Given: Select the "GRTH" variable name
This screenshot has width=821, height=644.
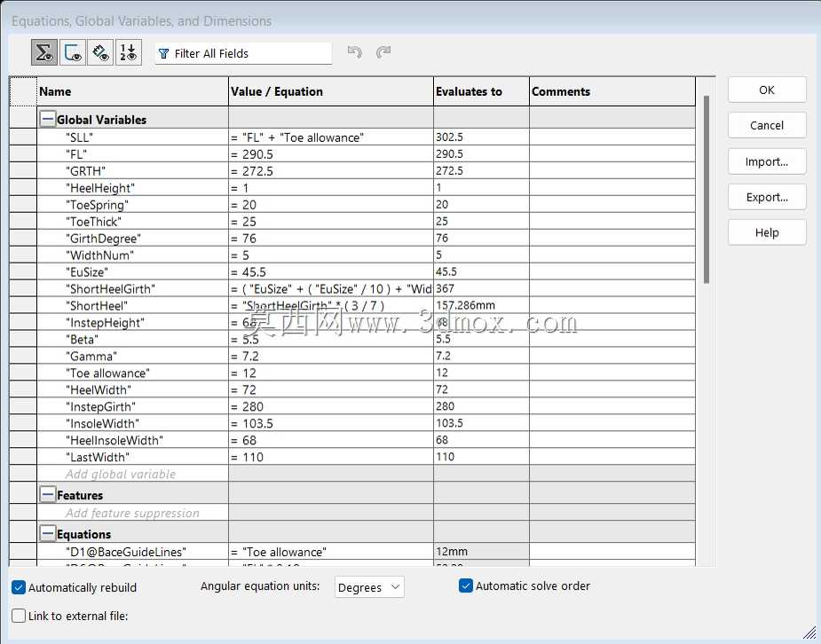Looking at the screenshot, I should pos(86,171).
